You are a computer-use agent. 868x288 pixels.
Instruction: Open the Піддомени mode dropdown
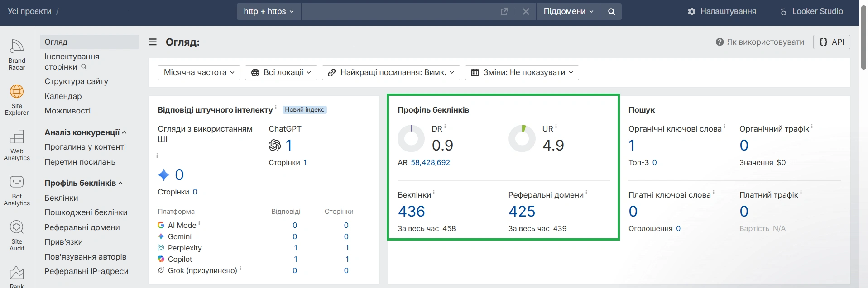point(568,11)
